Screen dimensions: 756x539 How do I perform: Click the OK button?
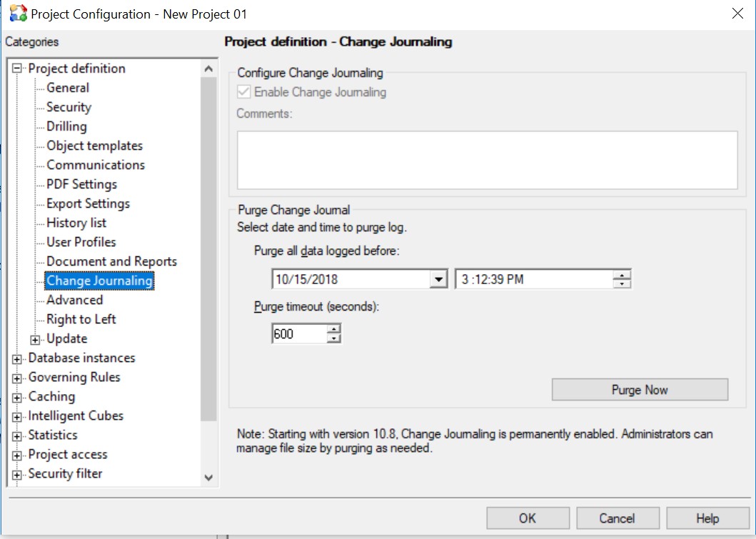point(528,518)
